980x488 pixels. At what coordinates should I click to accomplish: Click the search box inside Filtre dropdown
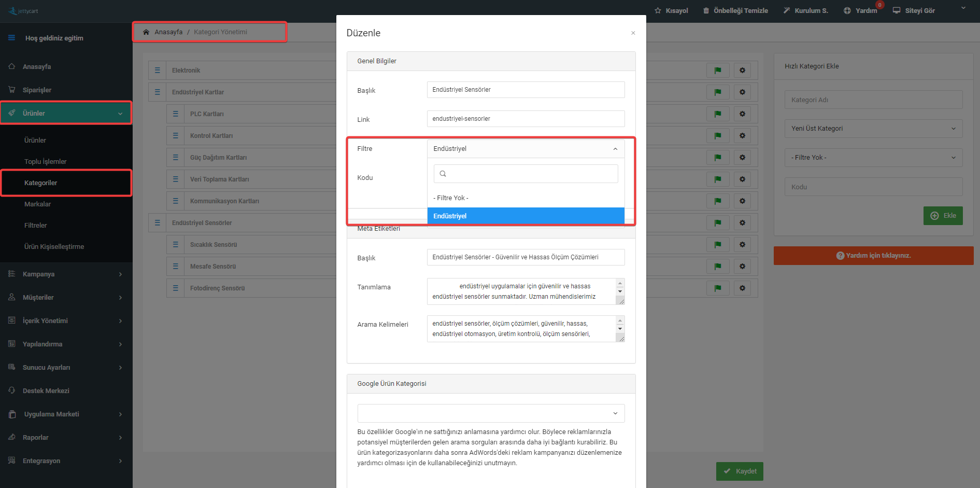click(526, 174)
